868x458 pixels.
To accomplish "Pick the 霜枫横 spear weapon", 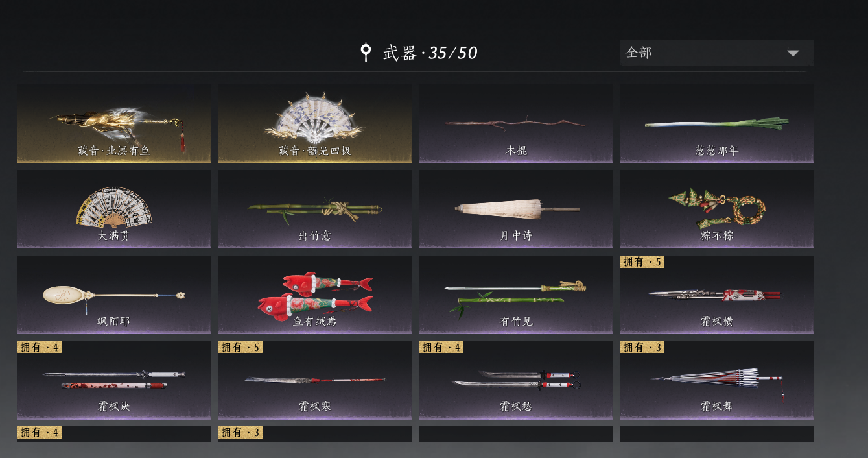I will [x=717, y=295].
